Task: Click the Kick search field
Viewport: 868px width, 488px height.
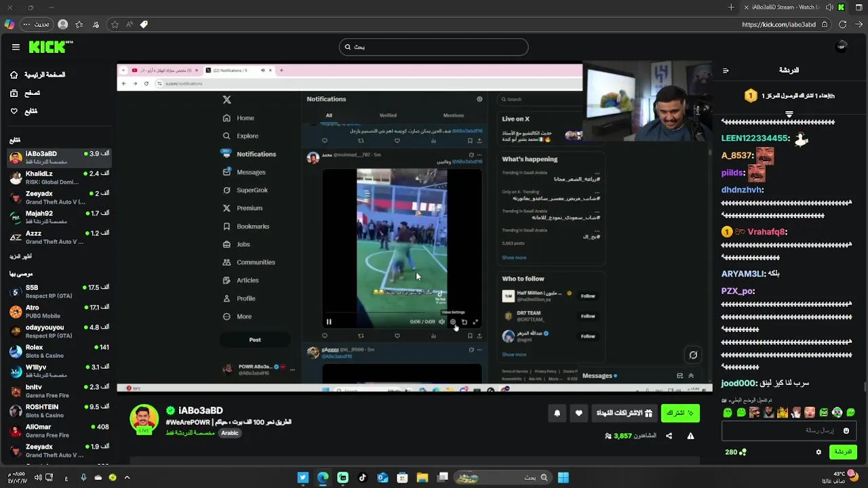Action: point(433,47)
